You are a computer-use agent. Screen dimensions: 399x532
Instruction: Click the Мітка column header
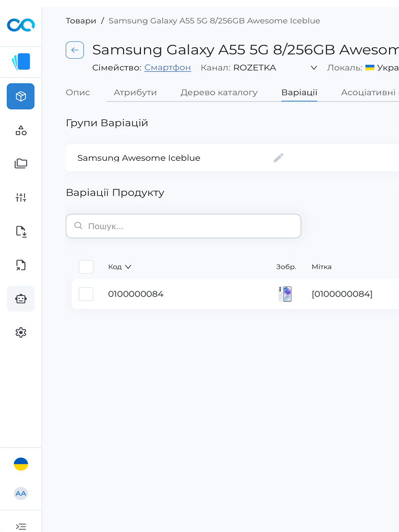click(x=322, y=267)
